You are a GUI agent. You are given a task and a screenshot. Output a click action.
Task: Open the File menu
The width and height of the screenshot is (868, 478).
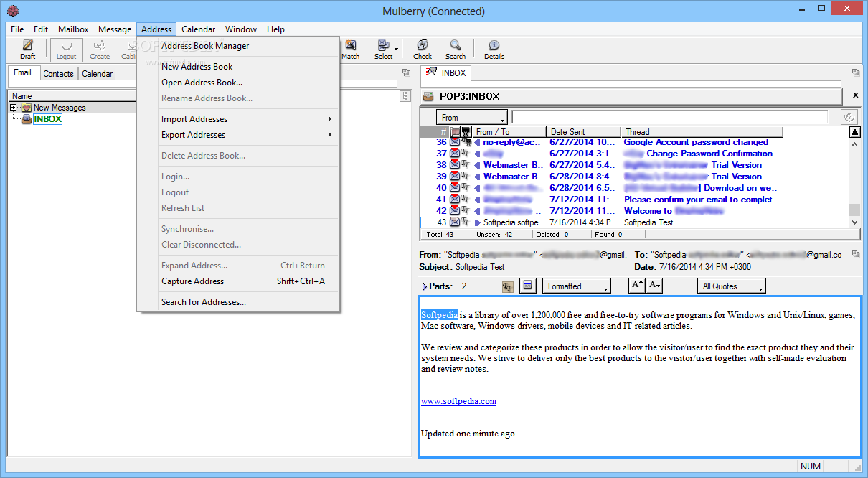17,29
